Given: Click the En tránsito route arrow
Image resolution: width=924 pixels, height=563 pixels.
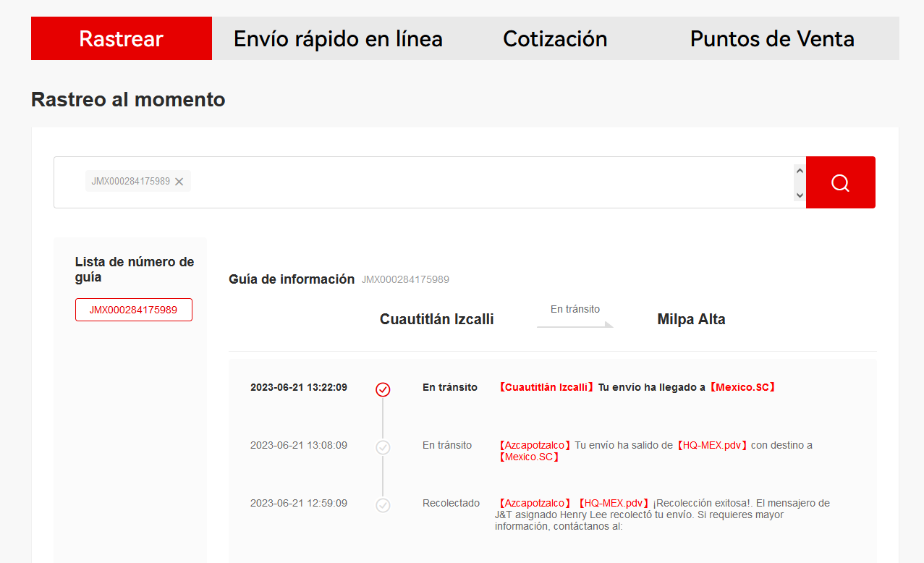Looking at the screenshot, I should point(575,324).
